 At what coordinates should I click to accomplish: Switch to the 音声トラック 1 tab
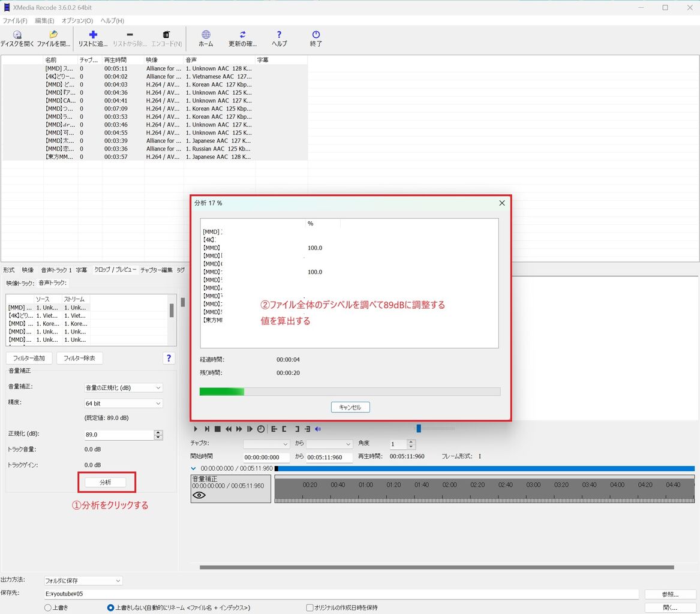pos(56,270)
